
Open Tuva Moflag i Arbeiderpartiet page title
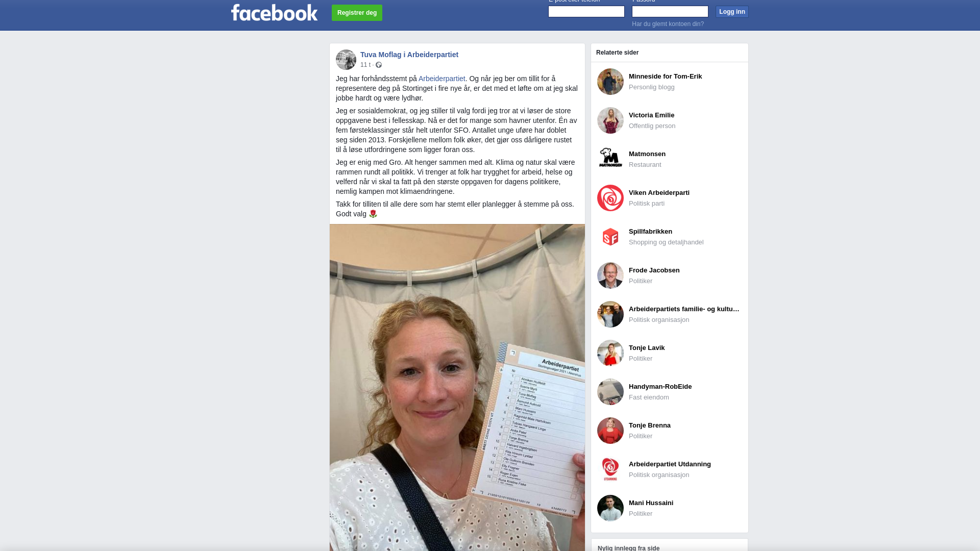pyautogui.click(x=409, y=55)
